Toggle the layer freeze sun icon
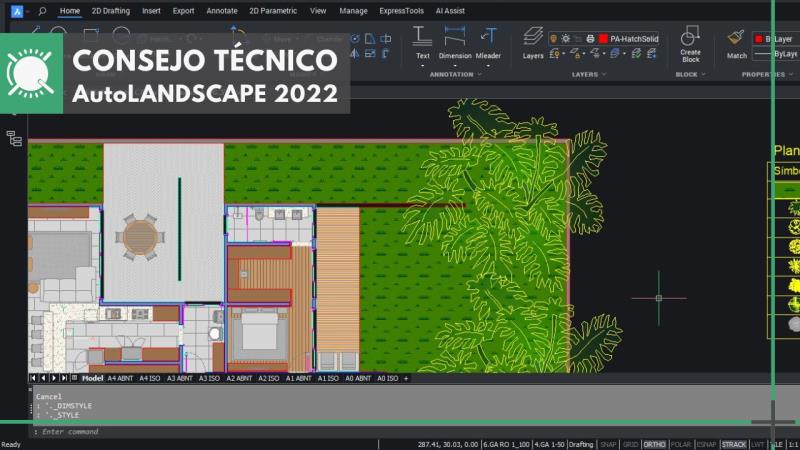This screenshot has width=800, height=450. point(566,39)
